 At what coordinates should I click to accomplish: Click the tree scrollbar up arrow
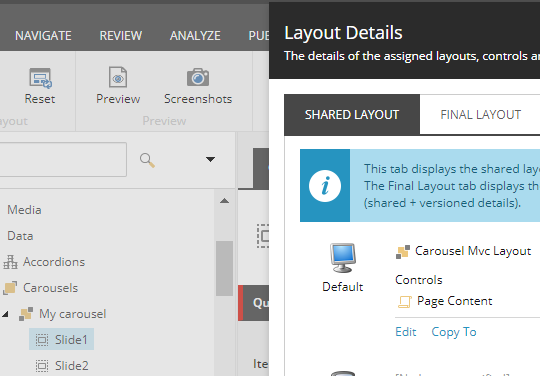pos(225,201)
